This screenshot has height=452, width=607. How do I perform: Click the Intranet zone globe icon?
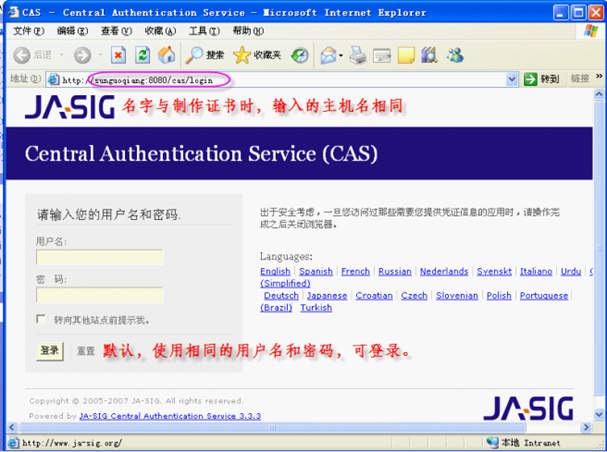click(x=492, y=442)
